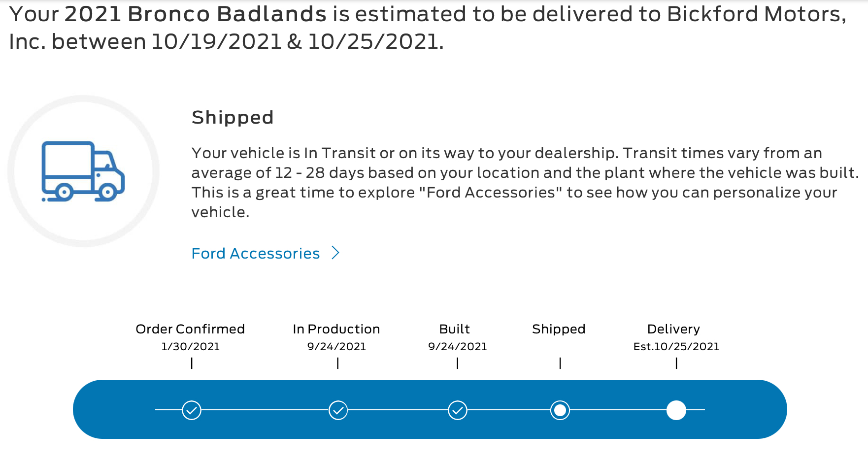This screenshot has width=868, height=462.
Task: Click the Est.10/25/2021 delivery date
Action: pos(676,347)
